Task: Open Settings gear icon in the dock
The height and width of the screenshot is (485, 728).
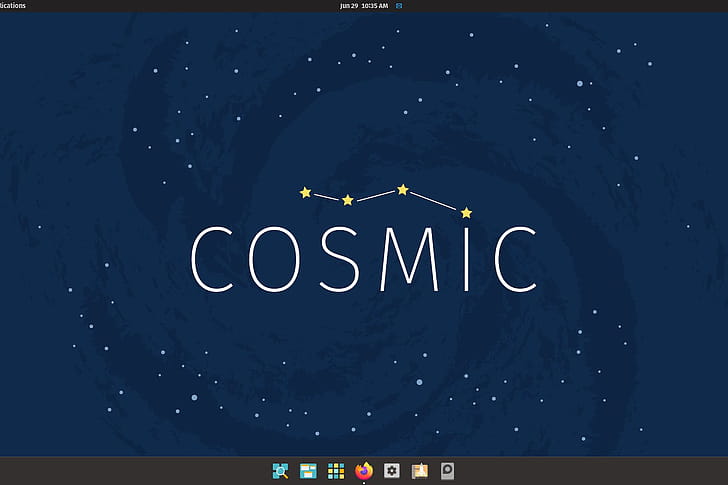Action: (x=392, y=470)
